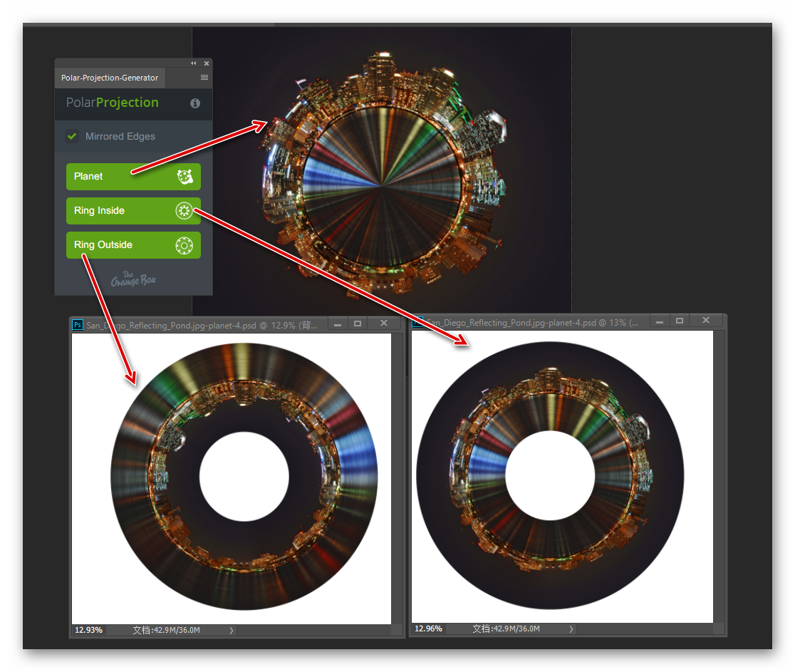
Task: Close the 12.9% document window
Action: click(384, 323)
